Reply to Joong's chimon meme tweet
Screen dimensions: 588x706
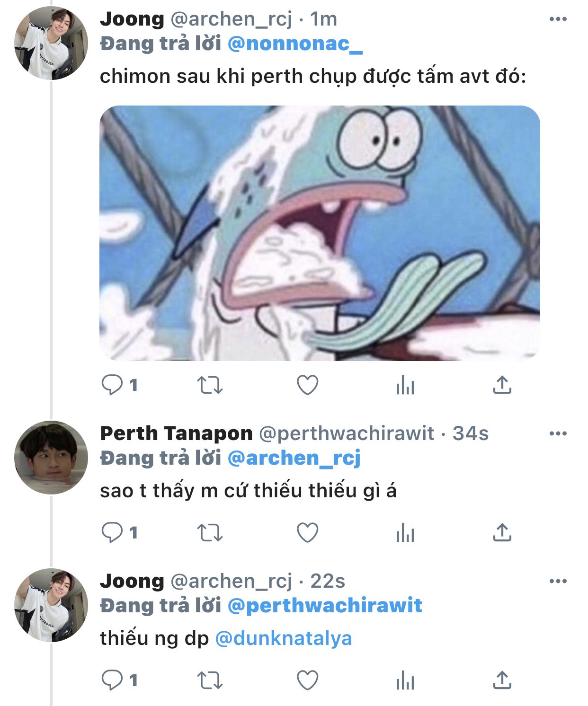[x=112, y=385]
